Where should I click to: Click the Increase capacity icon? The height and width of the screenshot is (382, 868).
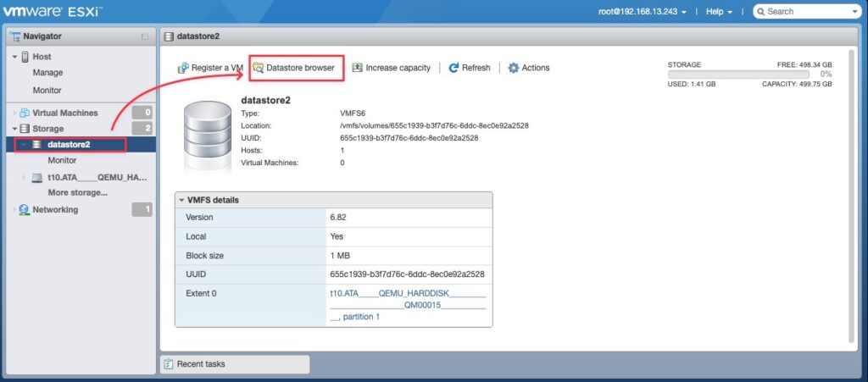click(x=357, y=68)
